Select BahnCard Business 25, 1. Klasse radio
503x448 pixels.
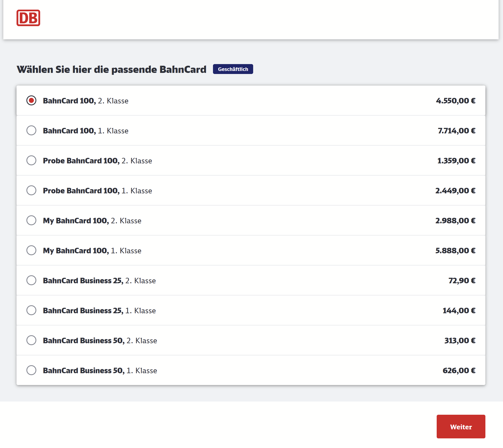click(31, 310)
